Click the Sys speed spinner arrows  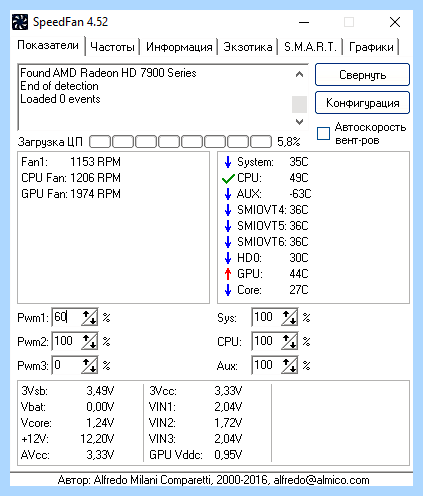pyautogui.click(x=289, y=317)
